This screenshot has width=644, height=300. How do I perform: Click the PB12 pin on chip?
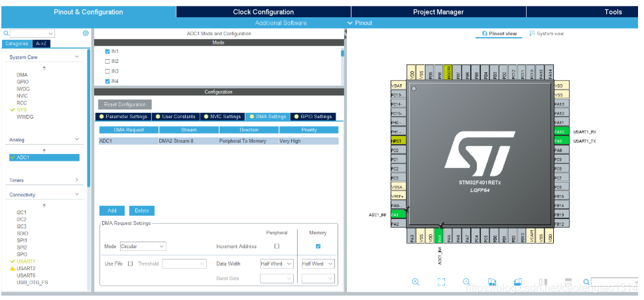562,224
